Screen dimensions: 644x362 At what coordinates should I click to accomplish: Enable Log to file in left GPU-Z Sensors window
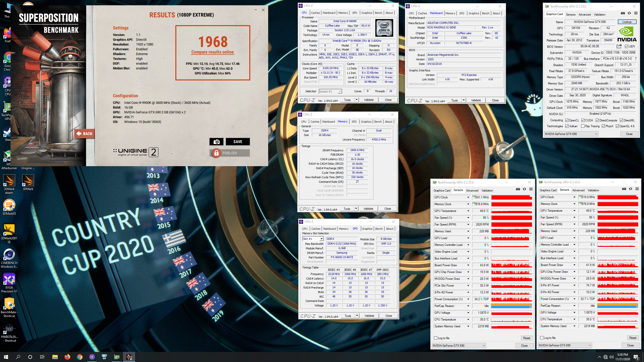(436, 338)
